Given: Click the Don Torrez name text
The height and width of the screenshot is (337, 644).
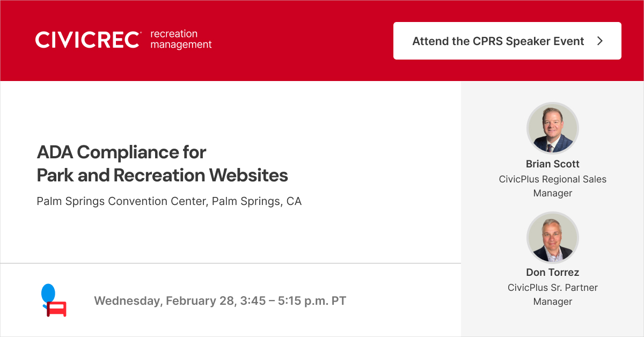Looking at the screenshot, I should (x=552, y=273).
